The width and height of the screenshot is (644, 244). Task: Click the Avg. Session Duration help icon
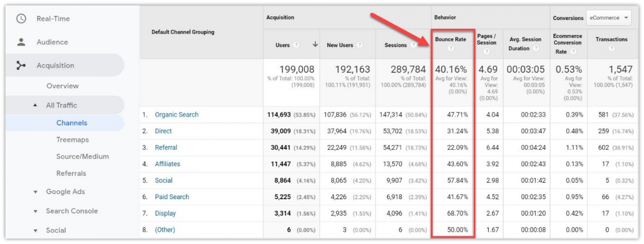point(535,49)
